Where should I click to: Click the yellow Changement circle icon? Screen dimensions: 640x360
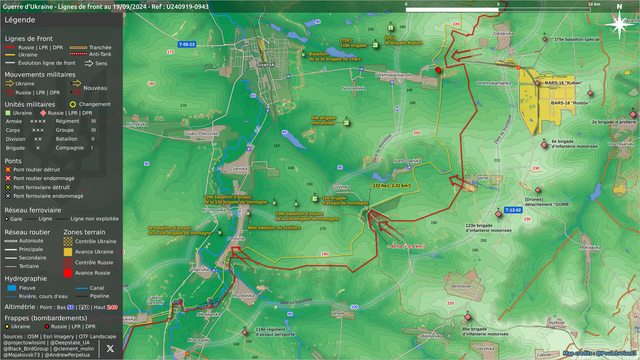tap(73, 104)
